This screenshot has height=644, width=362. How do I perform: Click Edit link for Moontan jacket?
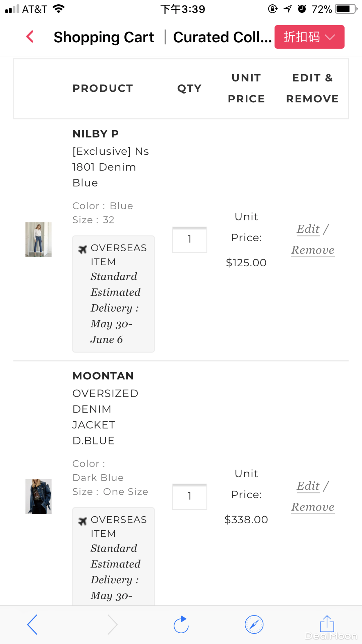point(308,486)
